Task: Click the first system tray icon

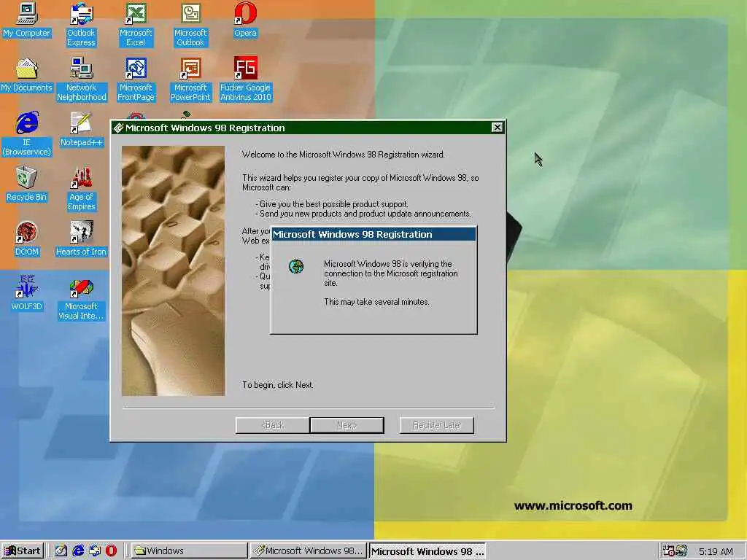Action: 669,551
